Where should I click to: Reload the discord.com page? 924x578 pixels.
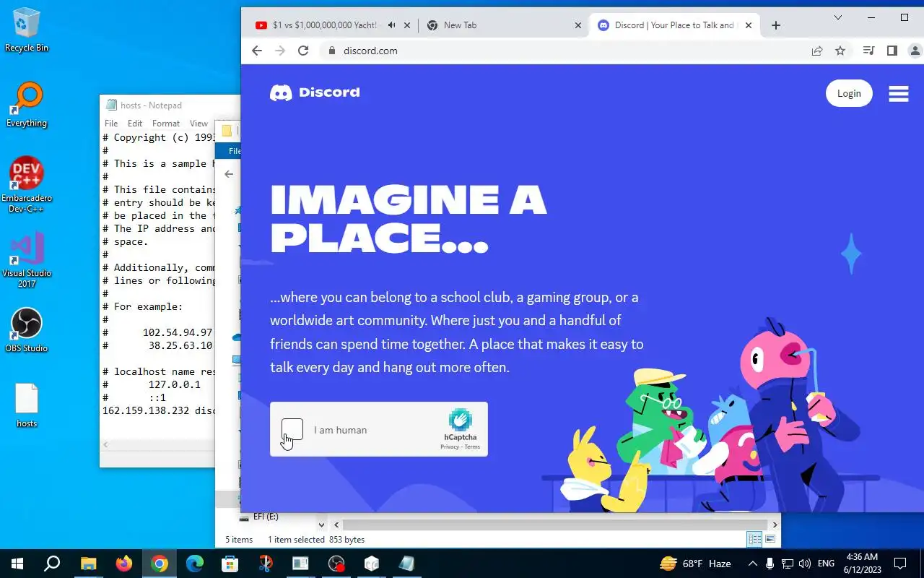[x=303, y=51]
